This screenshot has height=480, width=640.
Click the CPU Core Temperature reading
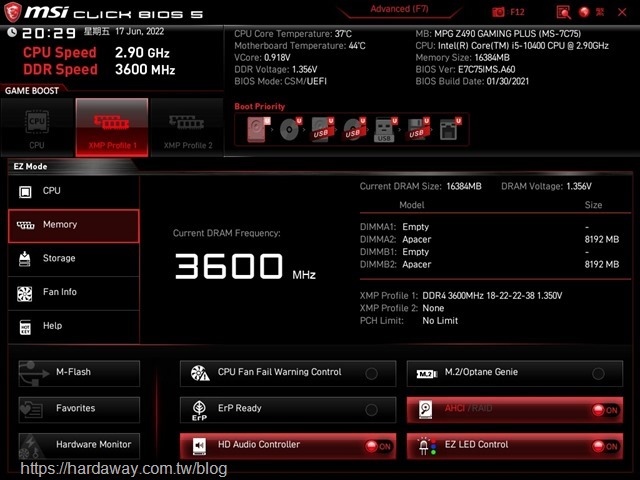point(293,34)
